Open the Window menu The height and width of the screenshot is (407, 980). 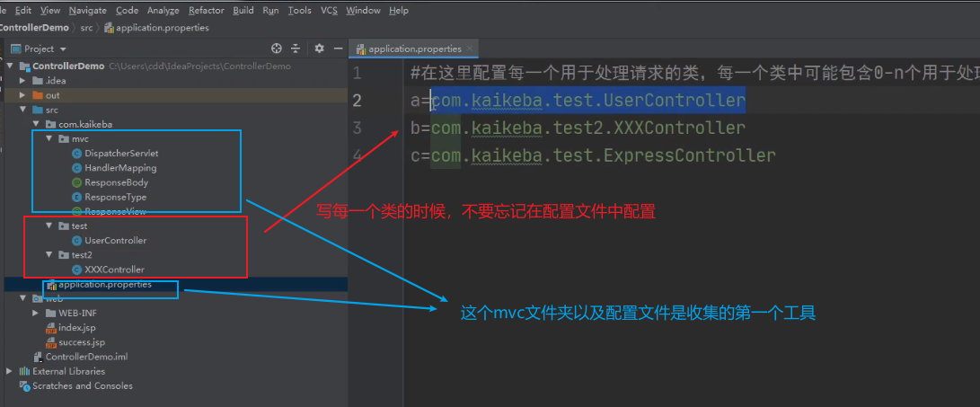pos(363,11)
